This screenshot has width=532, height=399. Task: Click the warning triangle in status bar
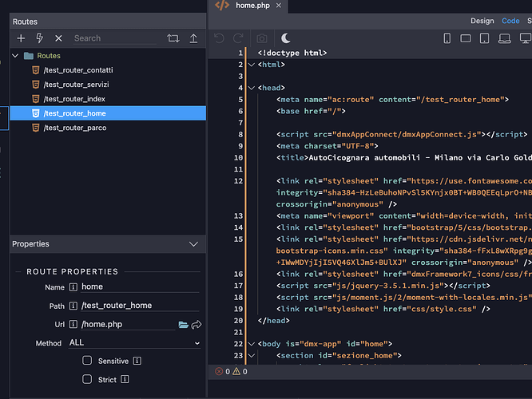coord(236,371)
